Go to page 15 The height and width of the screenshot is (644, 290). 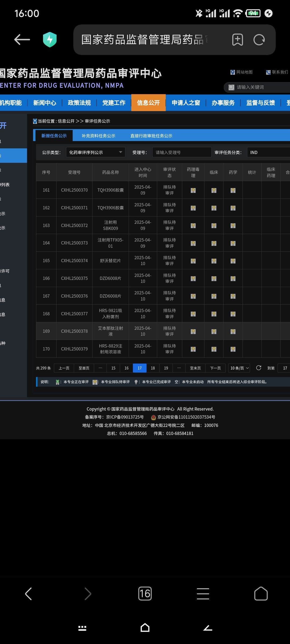click(x=113, y=368)
